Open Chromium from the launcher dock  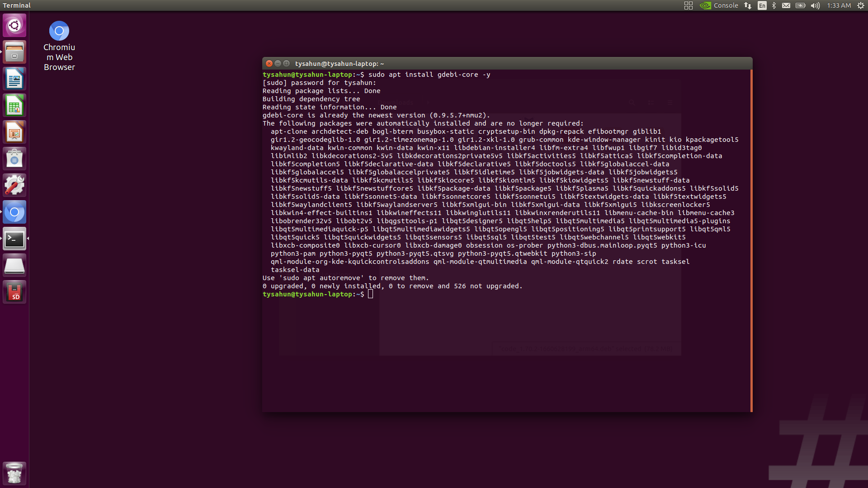pyautogui.click(x=14, y=212)
